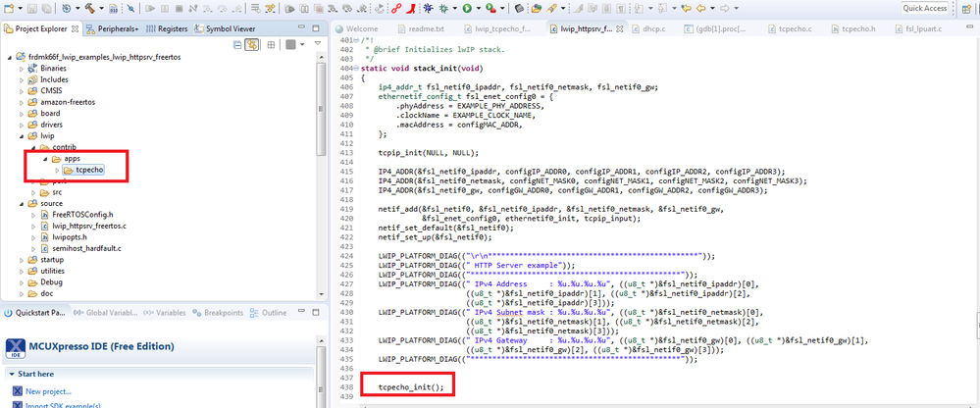The width and height of the screenshot is (980, 408).
Task: Open dropdown arrow next to Build hammer
Action: [101, 8]
